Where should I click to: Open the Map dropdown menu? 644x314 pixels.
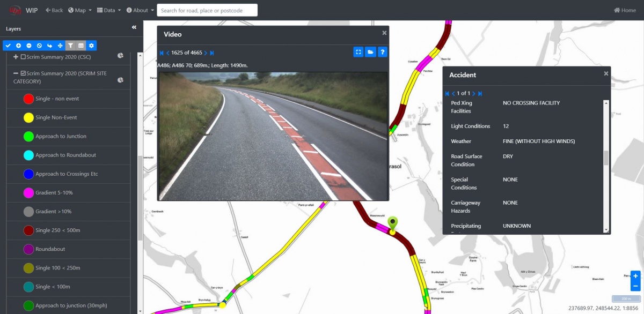(x=80, y=10)
